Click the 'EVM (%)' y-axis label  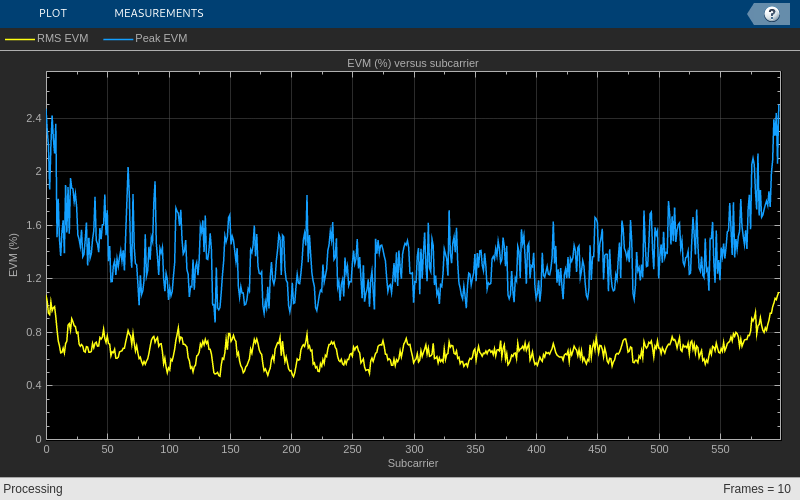pos(13,255)
